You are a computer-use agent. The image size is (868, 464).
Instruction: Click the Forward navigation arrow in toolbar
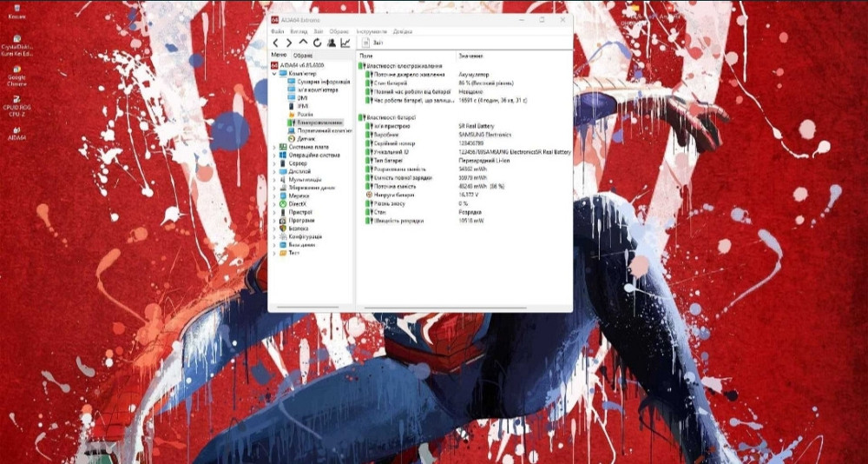(289, 42)
